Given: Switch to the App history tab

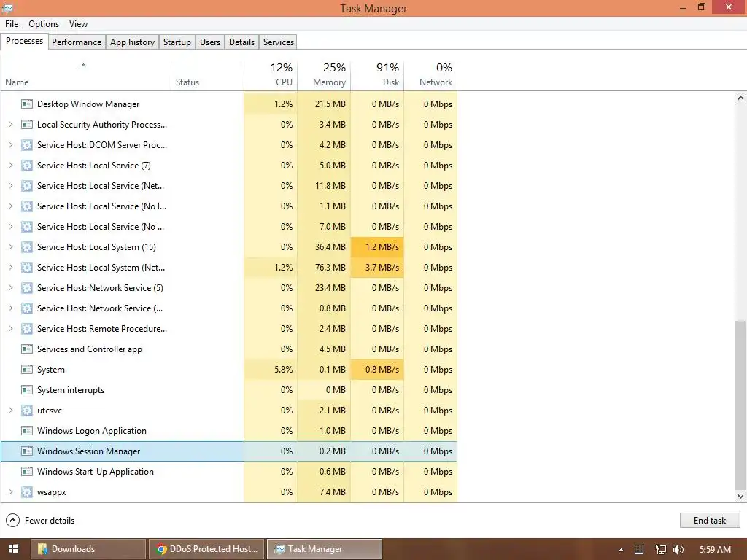Looking at the screenshot, I should pos(133,42).
